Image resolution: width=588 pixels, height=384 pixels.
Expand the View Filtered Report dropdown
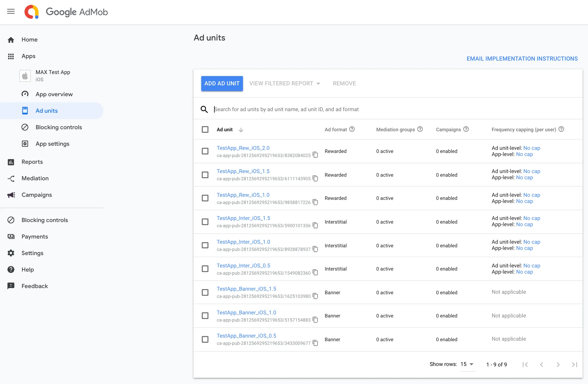[319, 83]
